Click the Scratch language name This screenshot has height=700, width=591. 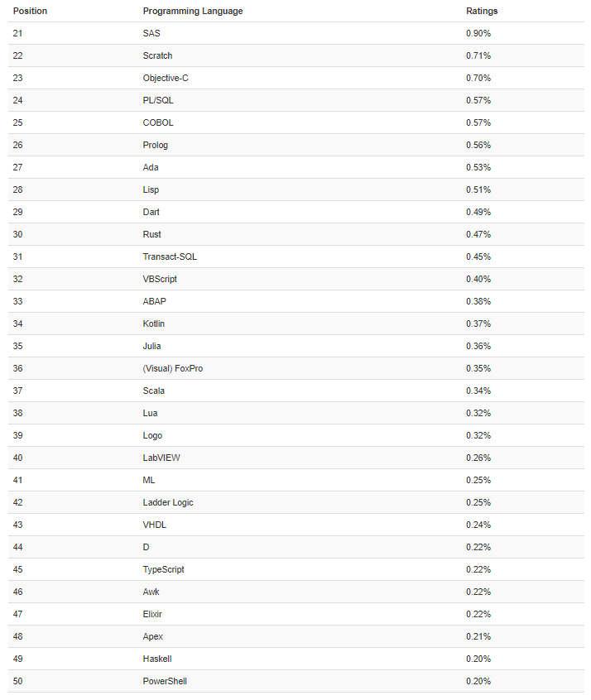pos(157,55)
